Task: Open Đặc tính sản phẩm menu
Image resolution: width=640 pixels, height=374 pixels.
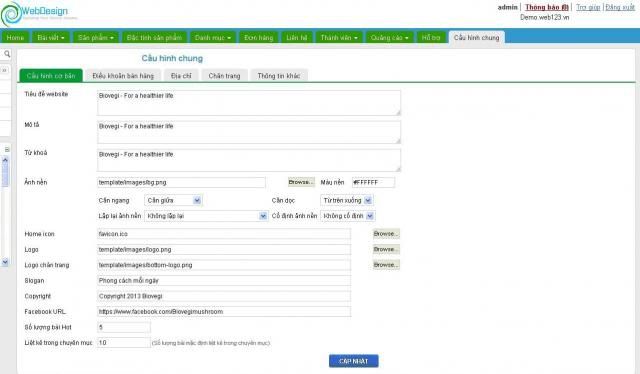Action: (x=154, y=38)
